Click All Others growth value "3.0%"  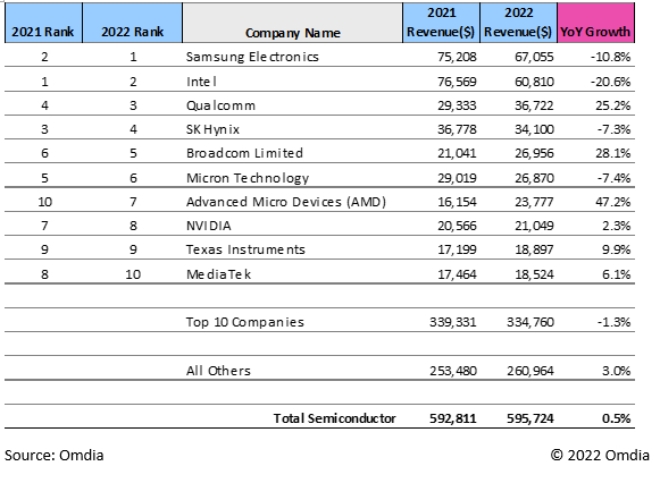point(616,371)
